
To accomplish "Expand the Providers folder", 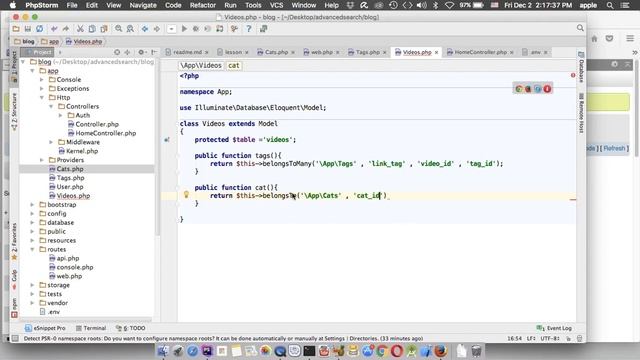I will point(42,160).
